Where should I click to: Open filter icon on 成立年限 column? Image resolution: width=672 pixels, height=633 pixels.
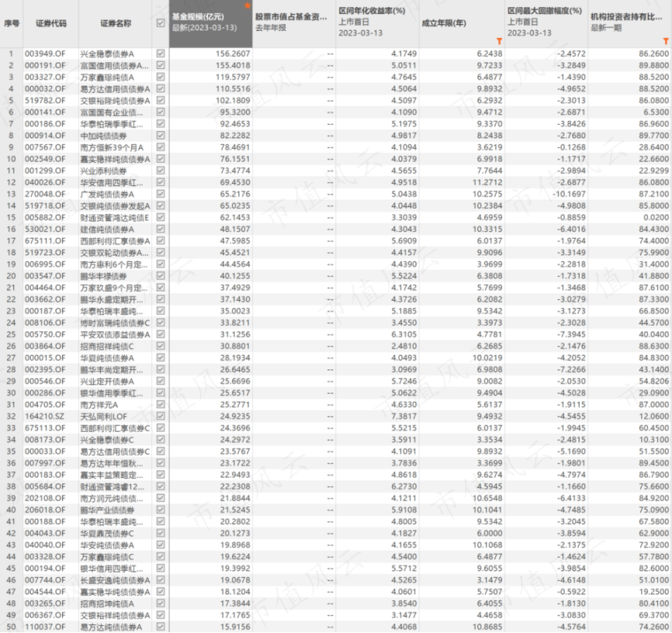click(499, 41)
